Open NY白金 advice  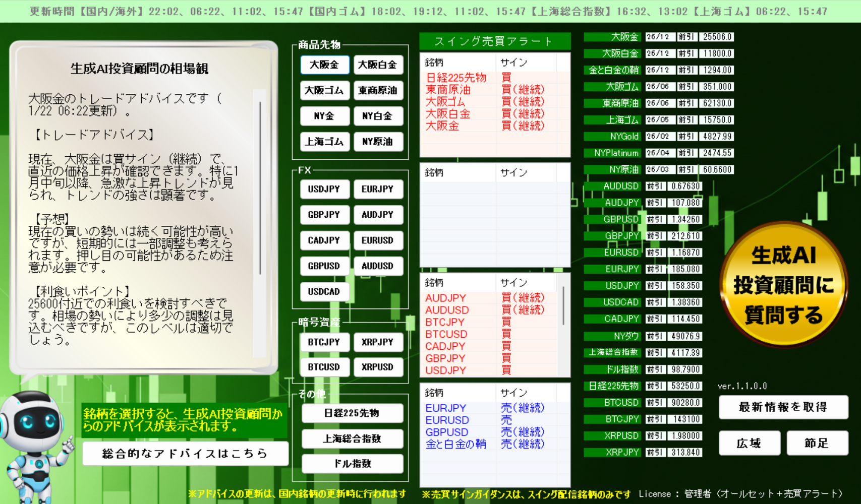[378, 116]
